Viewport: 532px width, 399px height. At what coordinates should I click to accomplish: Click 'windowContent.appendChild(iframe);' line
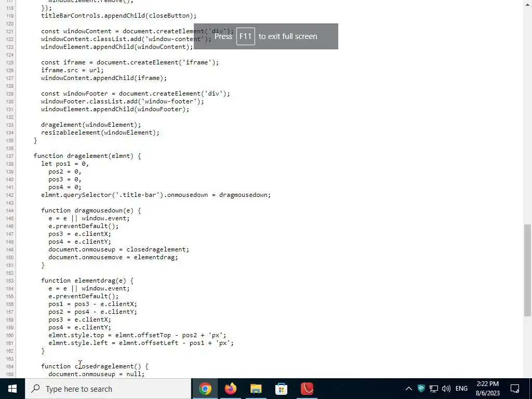coord(104,78)
